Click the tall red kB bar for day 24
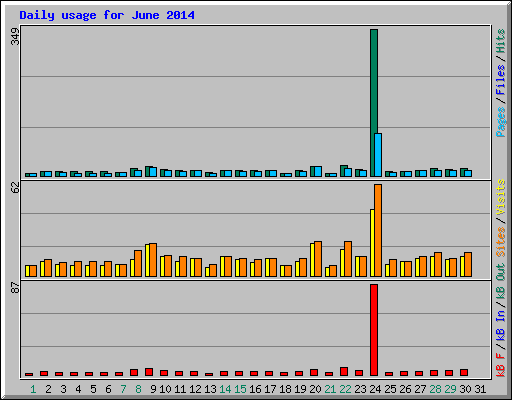Viewport: 512px width, 400px height. click(374, 330)
